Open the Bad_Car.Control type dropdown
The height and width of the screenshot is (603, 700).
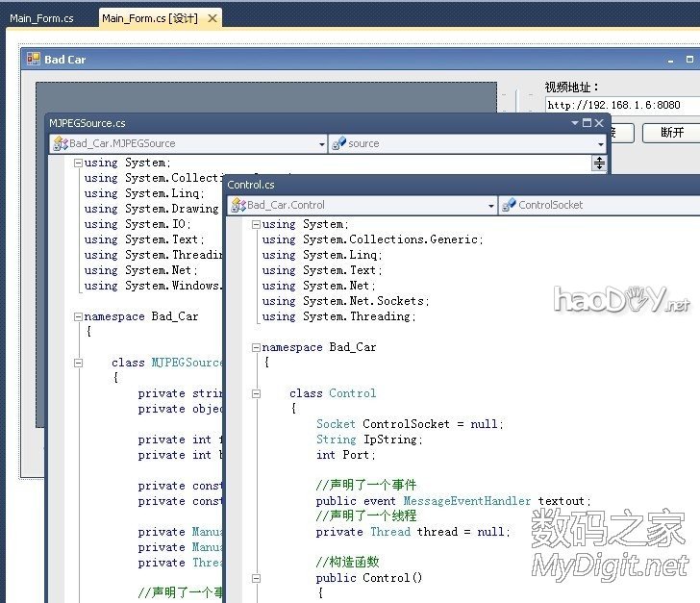pos(490,206)
